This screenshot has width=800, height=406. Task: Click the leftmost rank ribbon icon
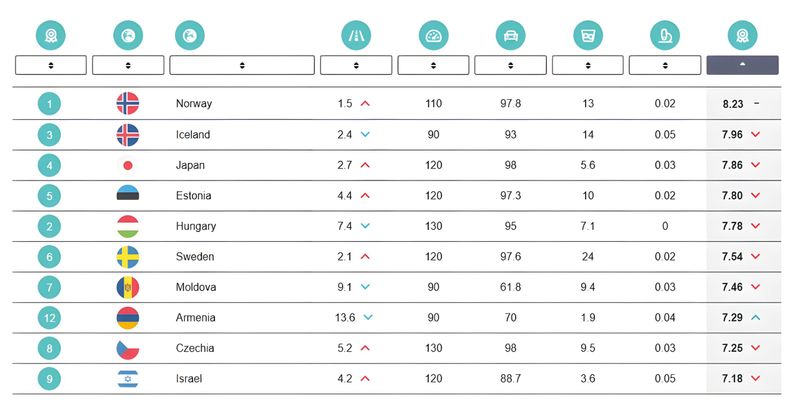51,36
